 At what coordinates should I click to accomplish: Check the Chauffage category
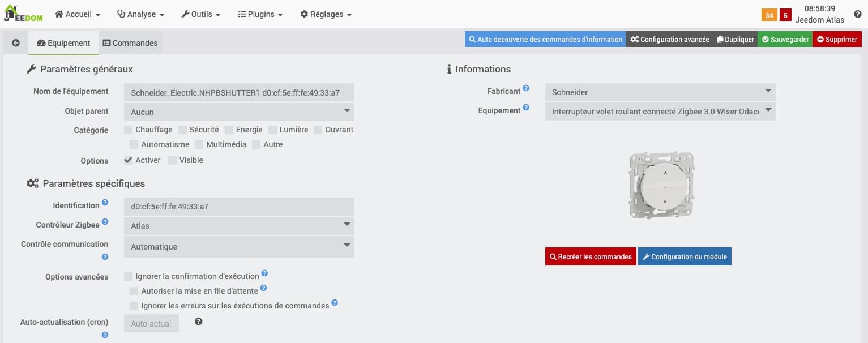pyautogui.click(x=129, y=130)
